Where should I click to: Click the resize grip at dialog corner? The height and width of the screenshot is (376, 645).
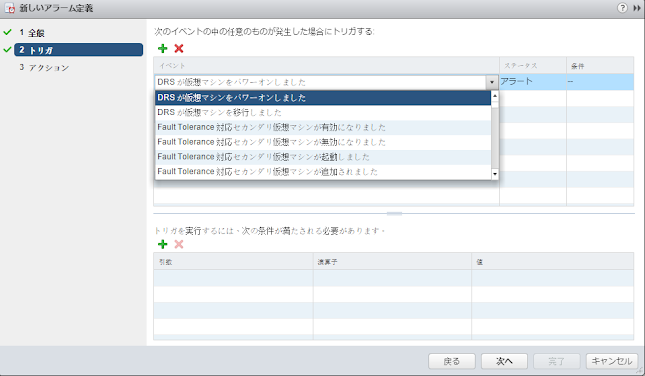pyautogui.click(x=641, y=372)
